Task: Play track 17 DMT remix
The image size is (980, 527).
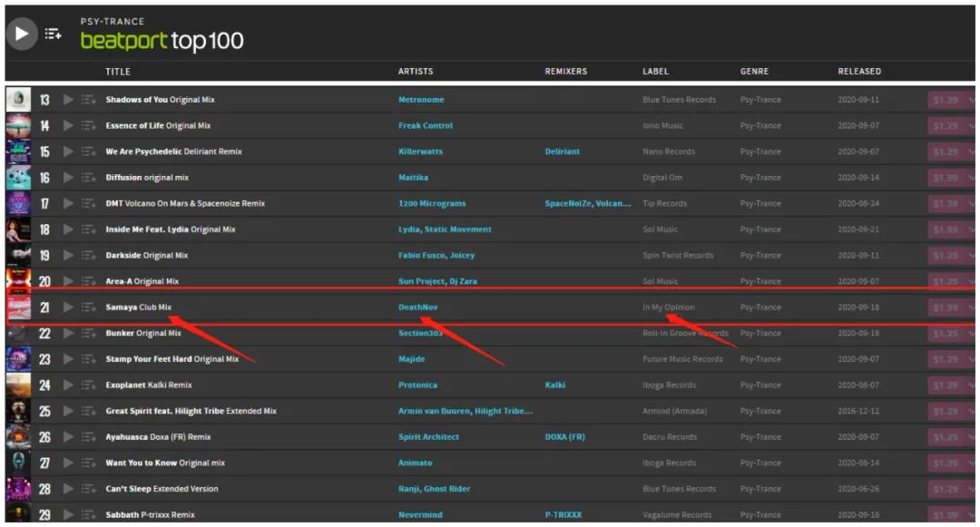Action: tap(68, 203)
